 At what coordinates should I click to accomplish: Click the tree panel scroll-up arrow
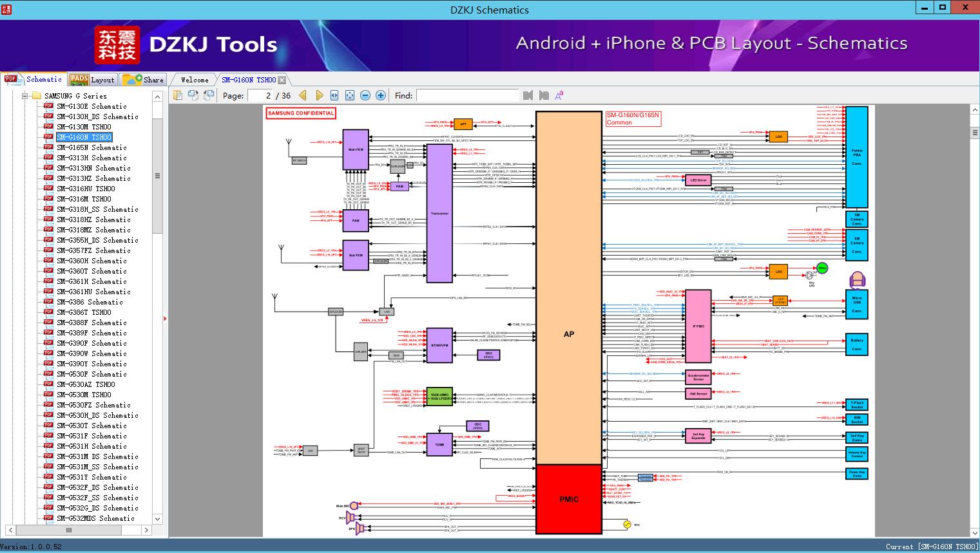click(x=157, y=97)
